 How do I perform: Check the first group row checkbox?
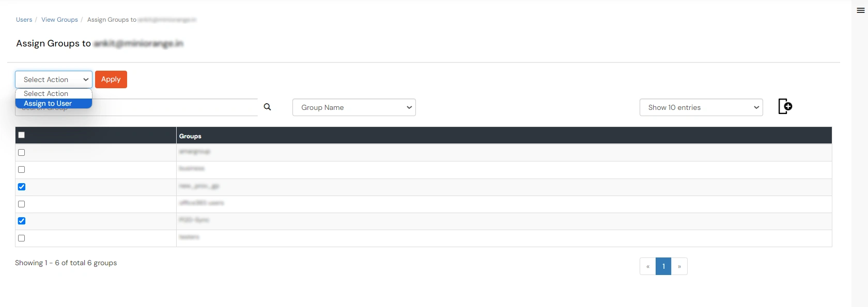21,152
